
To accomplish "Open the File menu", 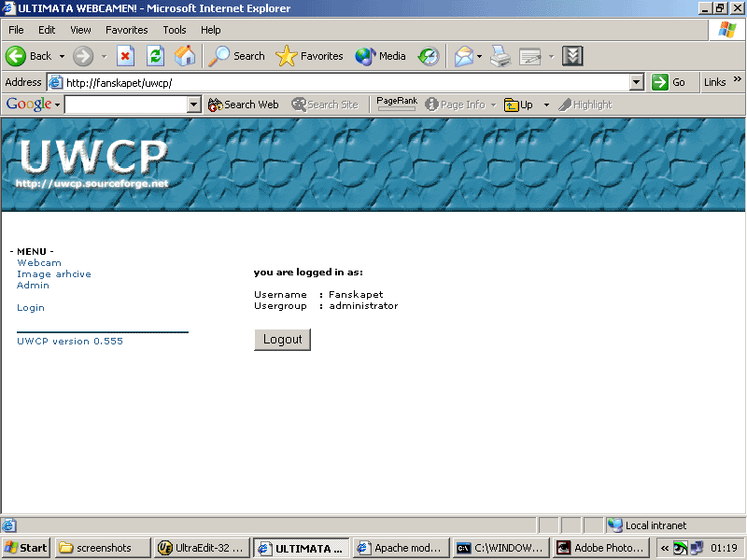I will tap(16, 30).
